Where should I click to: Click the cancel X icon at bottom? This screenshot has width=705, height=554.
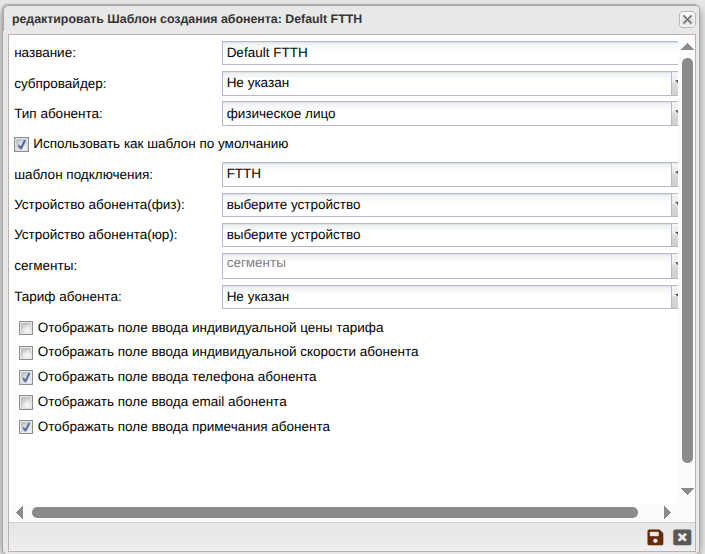[682, 538]
